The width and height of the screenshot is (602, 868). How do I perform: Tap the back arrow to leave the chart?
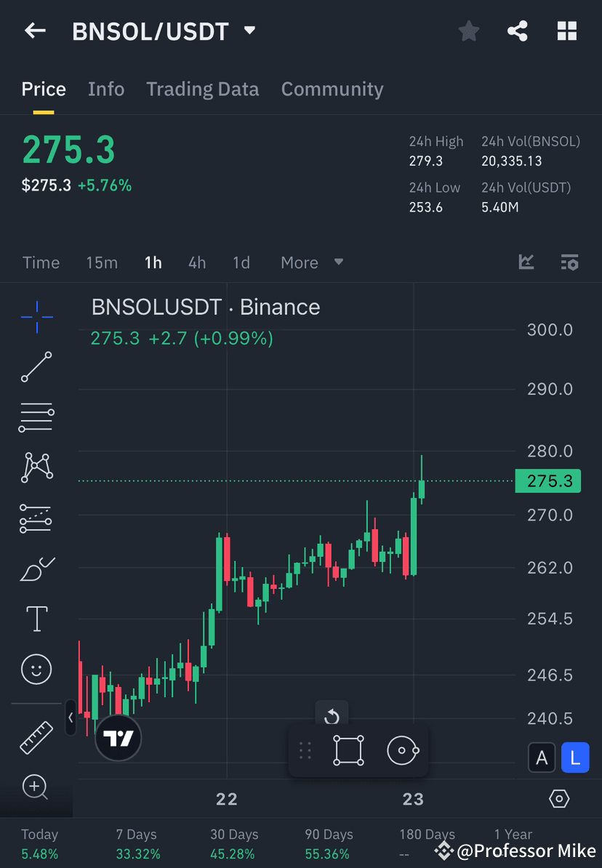[x=34, y=31]
